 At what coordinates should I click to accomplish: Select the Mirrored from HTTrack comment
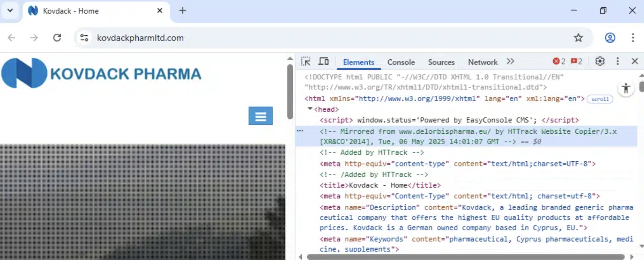pos(468,136)
